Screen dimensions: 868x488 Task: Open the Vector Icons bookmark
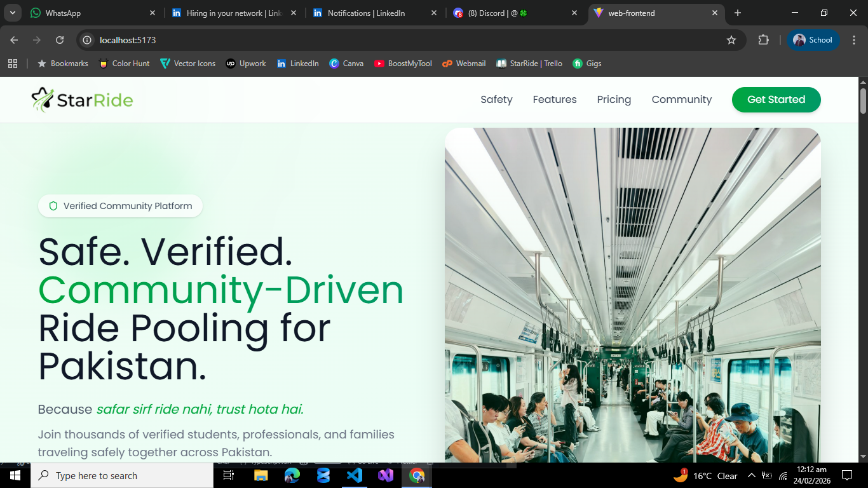coord(187,64)
